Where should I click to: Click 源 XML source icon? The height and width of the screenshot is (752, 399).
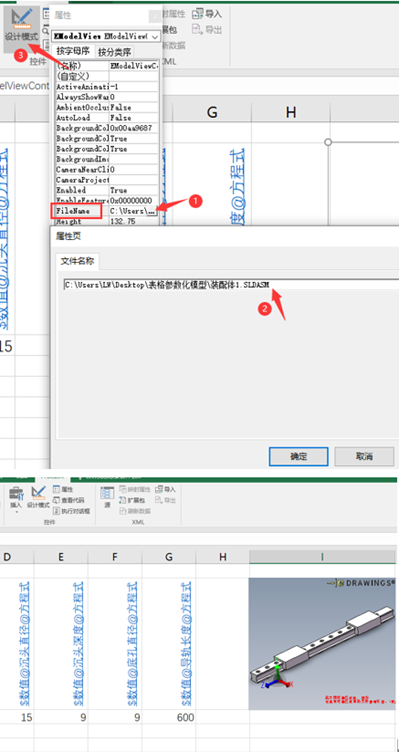tap(107, 497)
